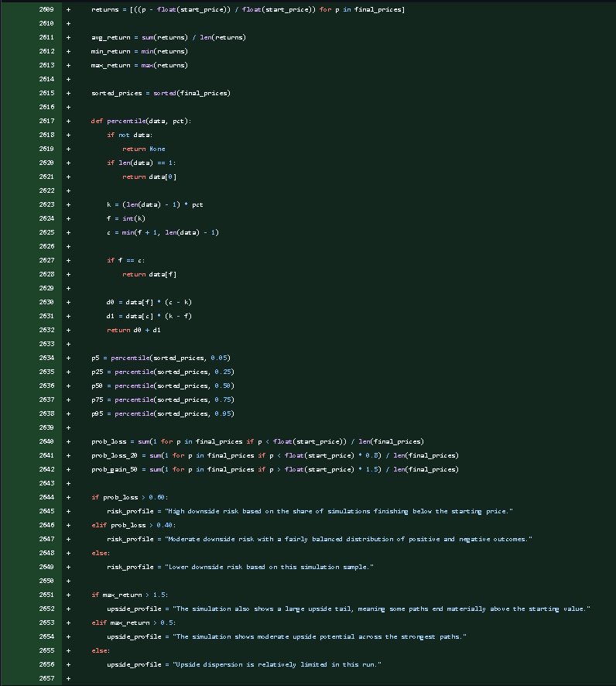Screen dimensions: 616x686
Task: Click the 'd1 = data[c] * (k - f)' line
Action: [x=149, y=316]
